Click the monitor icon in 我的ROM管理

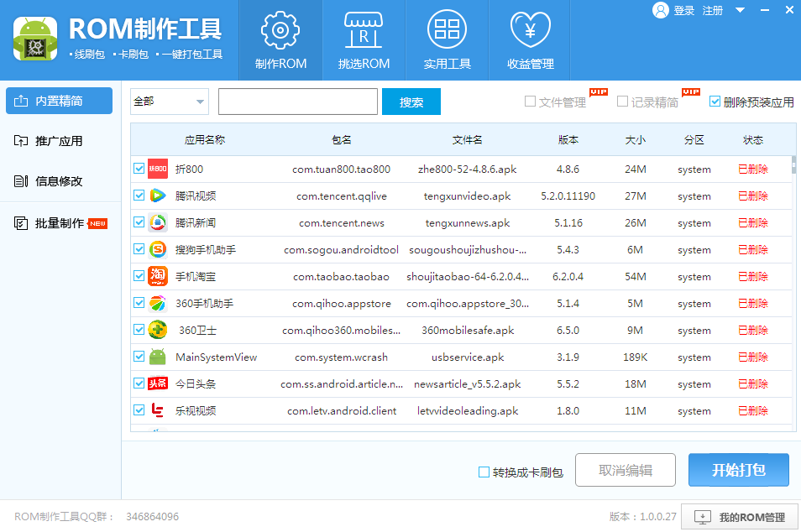pyautogui.click(x=703, y=517)
